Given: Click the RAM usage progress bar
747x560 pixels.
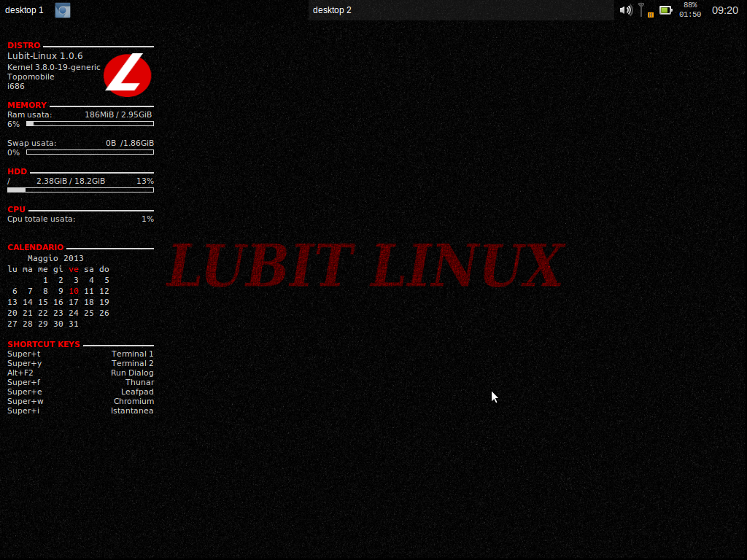Looking at the screenshot, I should (x=90, y=124).
